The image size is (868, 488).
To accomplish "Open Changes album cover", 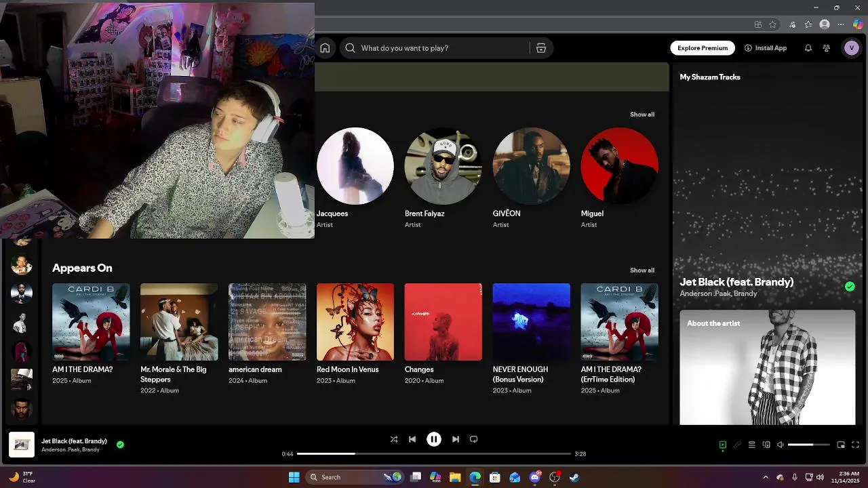I will pos(443,322).
